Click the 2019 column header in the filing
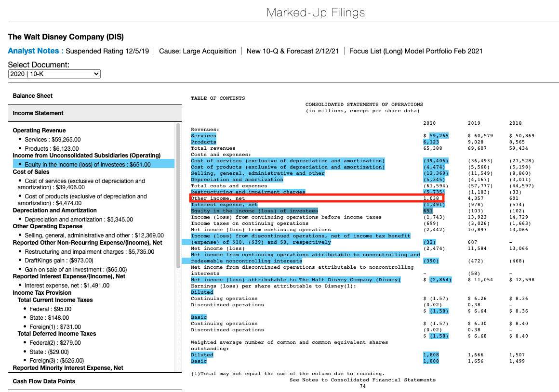Screen dimensions: 559x392 tap(474, 123)
